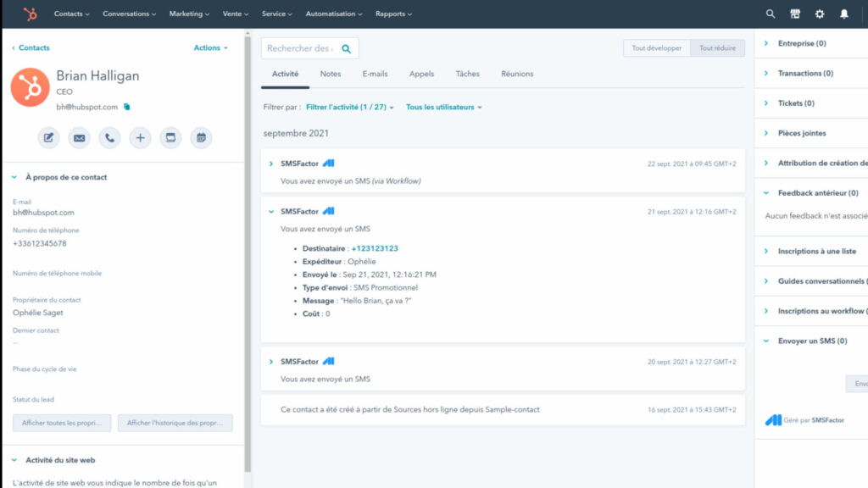The width and height of the screenshot is (868, 488).
Task: Click the create note icon
Action: pos(48,137)
